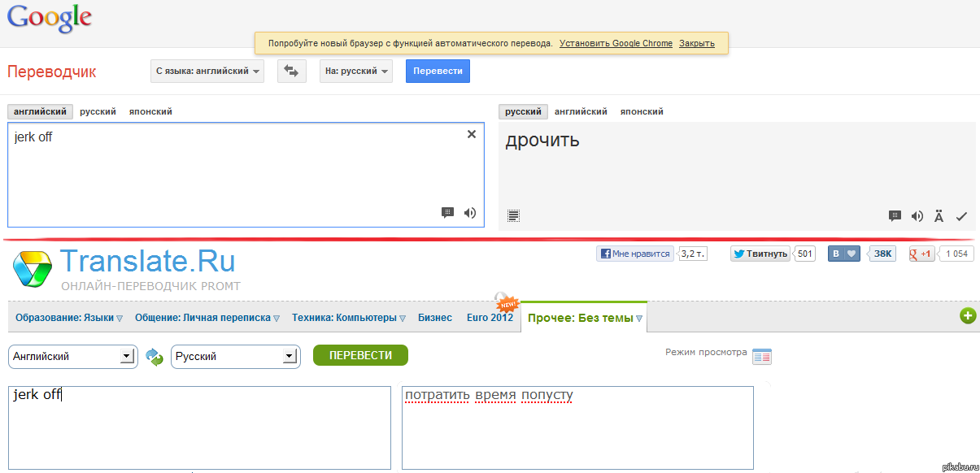Play audio of the translated Russian text

(917, 216)
